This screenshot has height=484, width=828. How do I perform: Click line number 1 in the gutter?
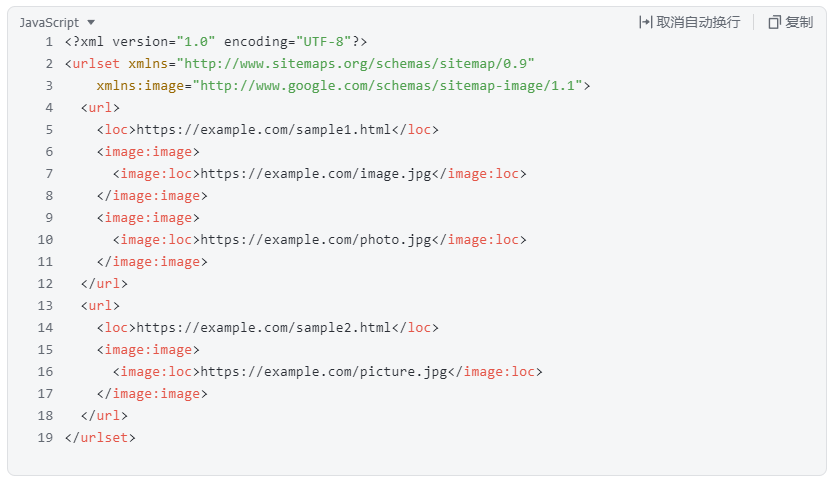[49, 42]
